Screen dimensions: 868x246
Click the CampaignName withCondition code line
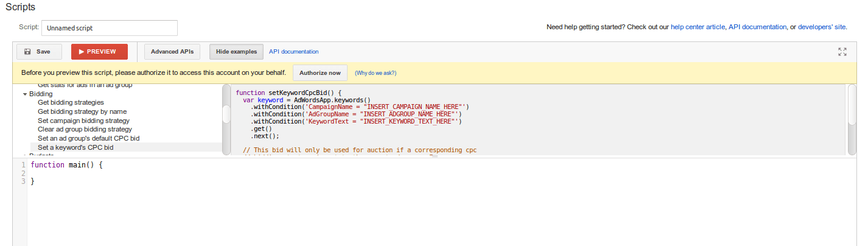point(360,107)
